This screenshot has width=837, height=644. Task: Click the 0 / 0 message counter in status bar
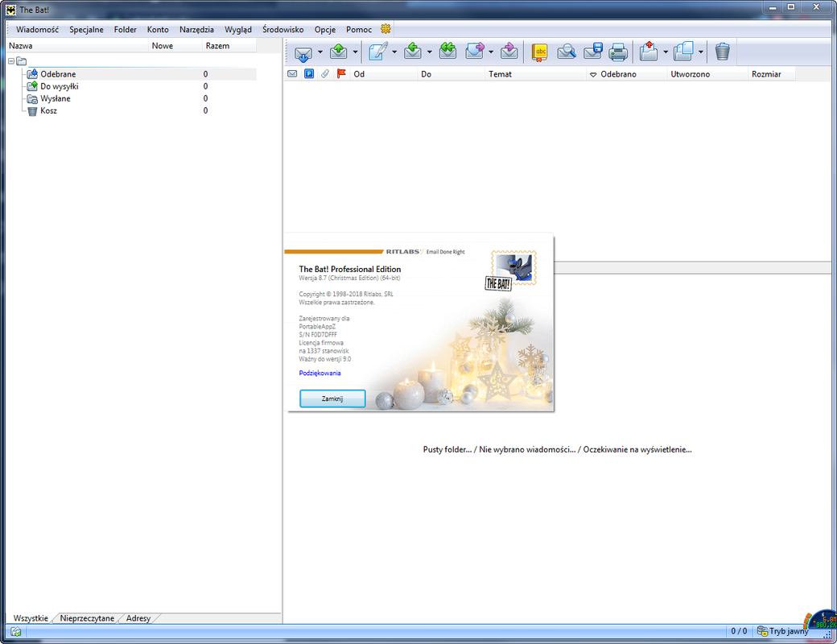click(739, 631)
